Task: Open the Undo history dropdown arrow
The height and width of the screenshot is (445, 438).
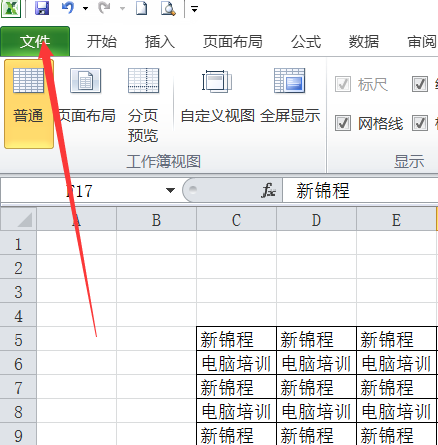Action: pos(86,8)
